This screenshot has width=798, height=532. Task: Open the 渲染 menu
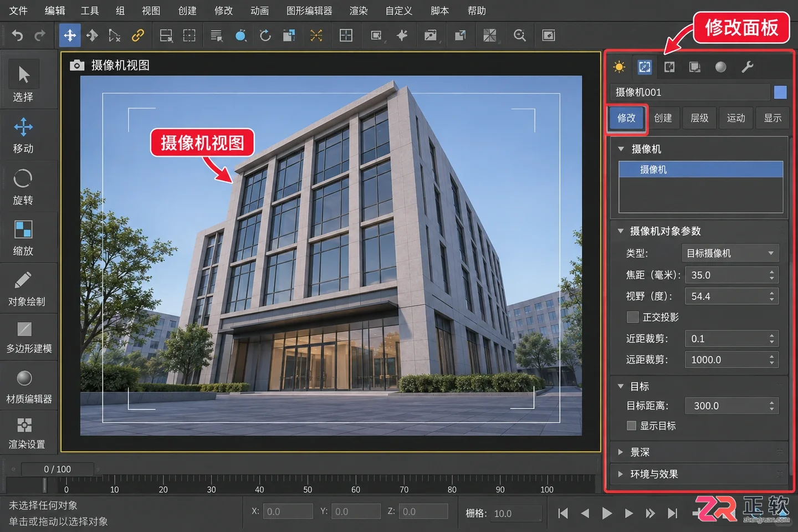[359, 11]
